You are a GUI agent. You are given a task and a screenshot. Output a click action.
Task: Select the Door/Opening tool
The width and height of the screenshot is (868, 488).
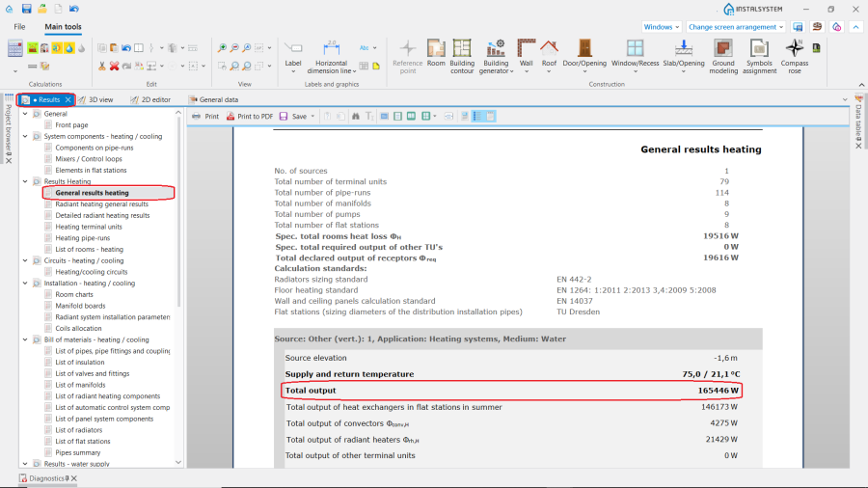click(x=584, y=56)
